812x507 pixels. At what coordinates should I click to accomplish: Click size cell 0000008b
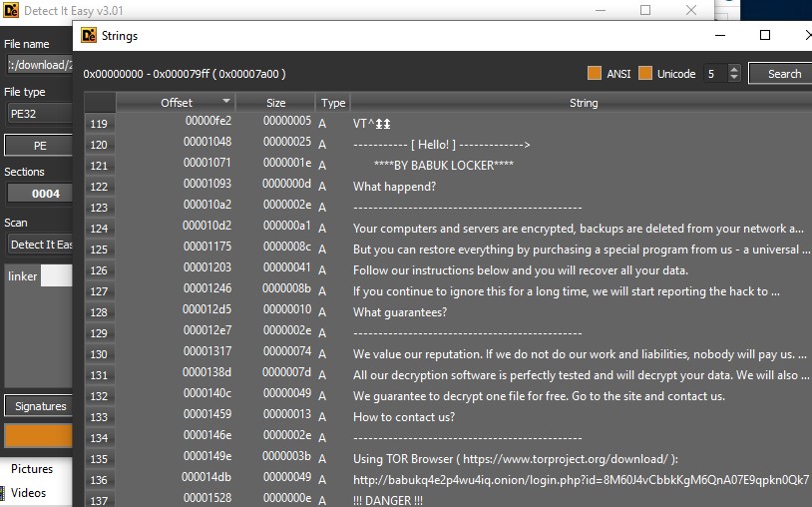click(287, 288)
